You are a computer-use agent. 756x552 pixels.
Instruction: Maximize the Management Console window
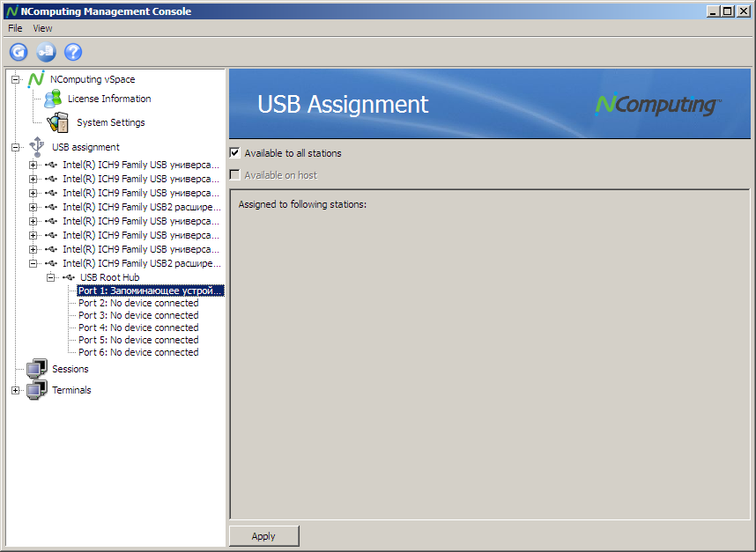click(728, 11)
